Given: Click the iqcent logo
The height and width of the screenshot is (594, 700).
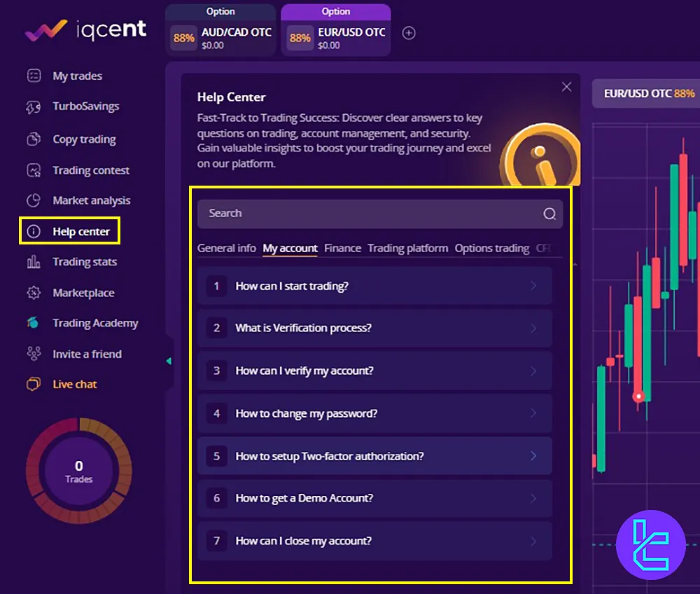Looking at the screenshot, I should tap(85, 30).
